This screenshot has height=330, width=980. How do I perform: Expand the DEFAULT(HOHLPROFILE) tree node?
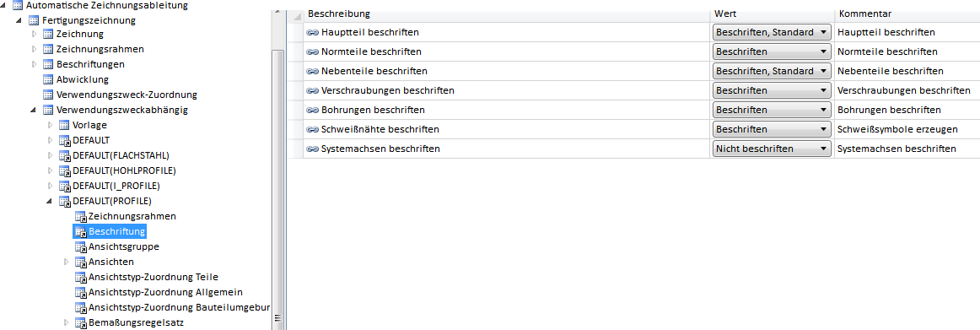click(x=51, y=170)
